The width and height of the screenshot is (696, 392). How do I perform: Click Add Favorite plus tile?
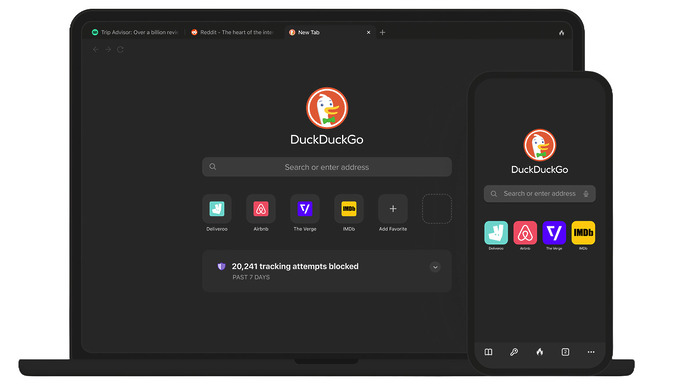(x=393, y=209)
